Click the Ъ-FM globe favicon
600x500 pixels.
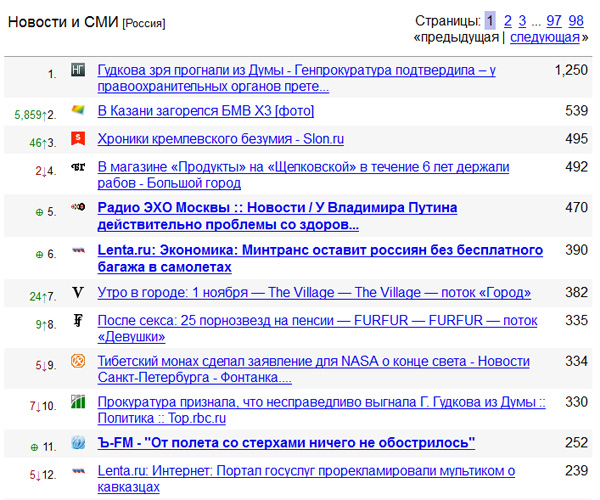[x=78, y=443]
